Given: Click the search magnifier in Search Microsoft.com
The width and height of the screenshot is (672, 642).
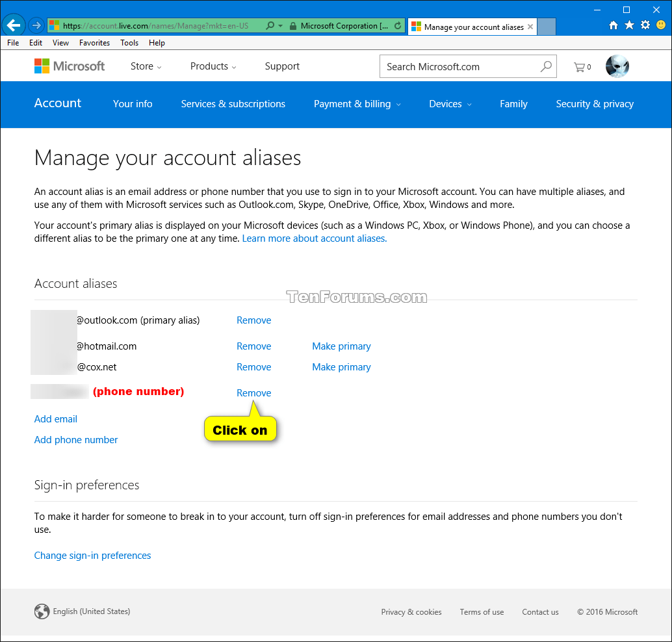Looking at the screenshot, I should 546,66.
